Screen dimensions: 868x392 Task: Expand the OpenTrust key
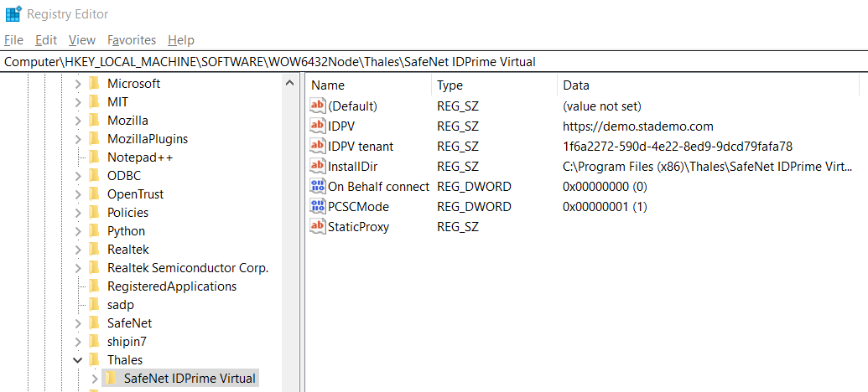78,194
